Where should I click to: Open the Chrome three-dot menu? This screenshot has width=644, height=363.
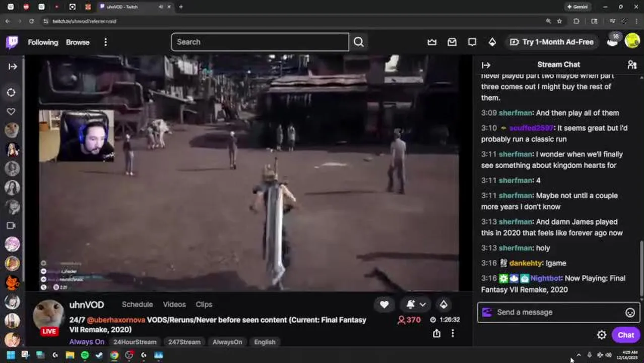coord(637,21)
